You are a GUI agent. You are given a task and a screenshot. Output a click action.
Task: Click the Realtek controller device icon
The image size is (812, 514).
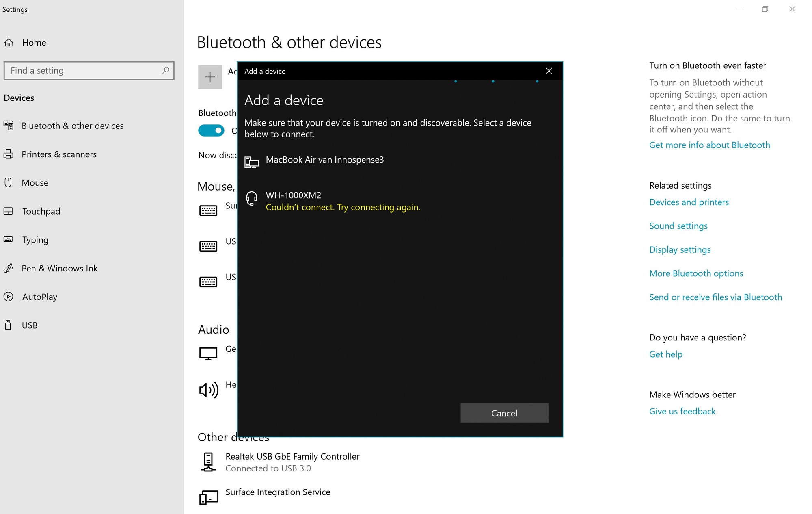click(208, 462)
